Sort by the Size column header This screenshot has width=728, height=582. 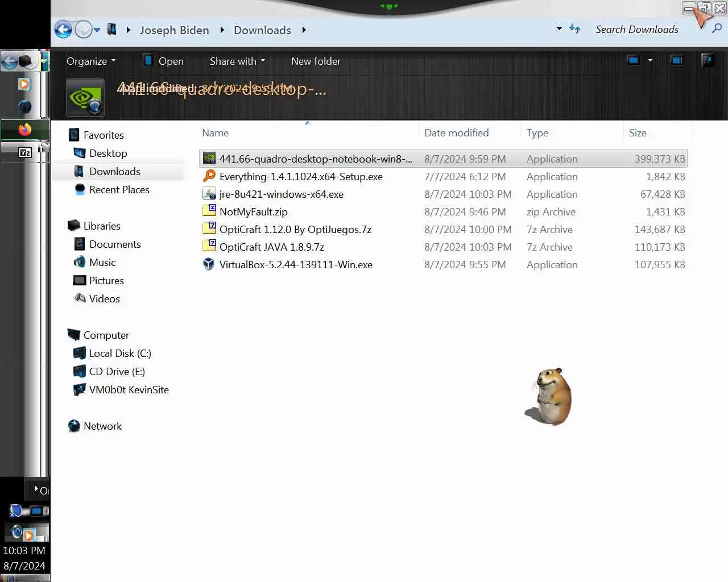(657, 133)
